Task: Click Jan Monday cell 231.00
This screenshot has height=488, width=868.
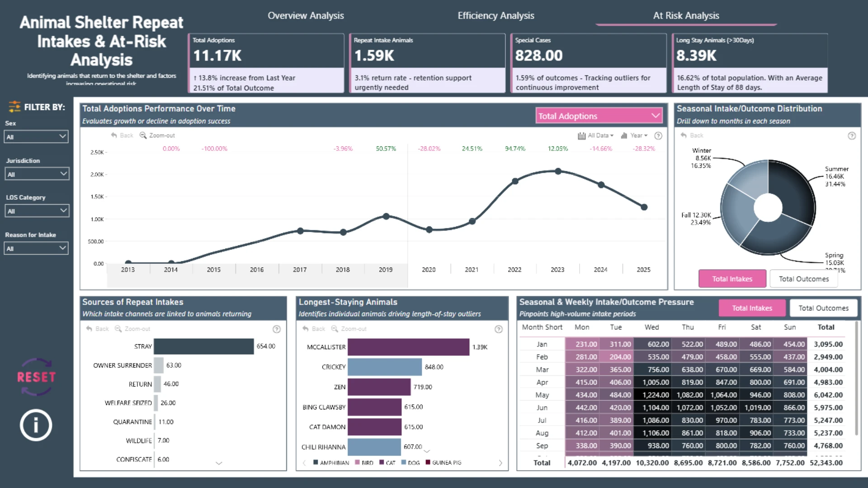Action: (x=582, y=344)
